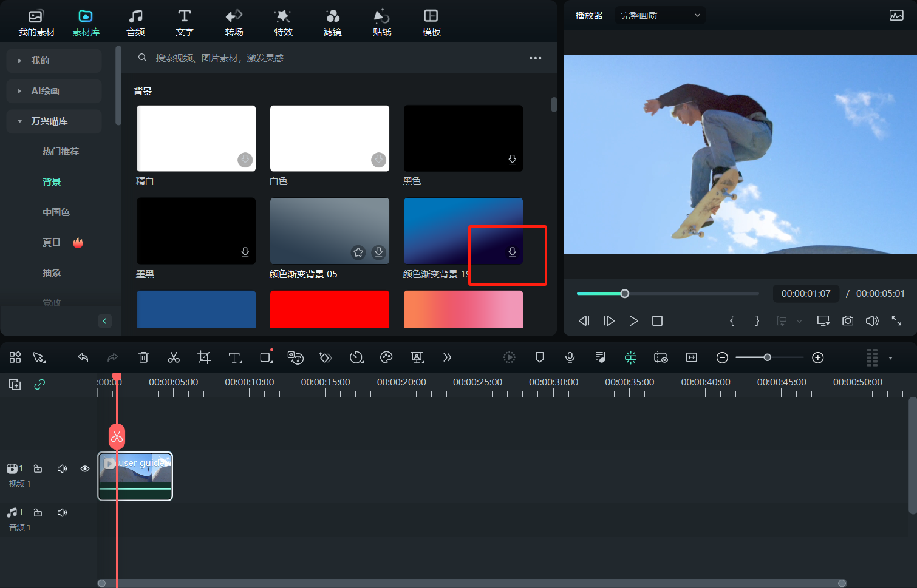Adjust the player volume icon
917x588 pixels.
point(872,321)
